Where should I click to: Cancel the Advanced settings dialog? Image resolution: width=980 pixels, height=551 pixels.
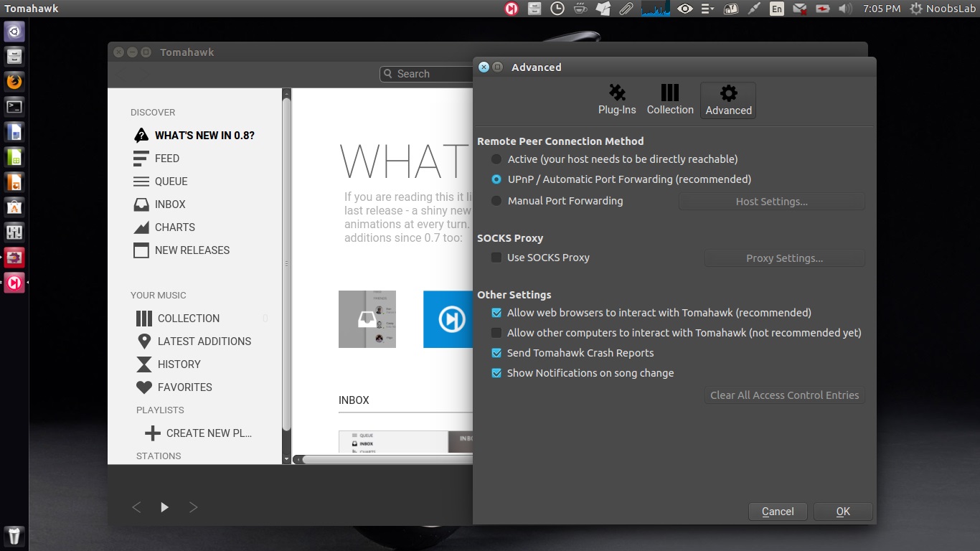pyautogui.click(x=778, y=512)
